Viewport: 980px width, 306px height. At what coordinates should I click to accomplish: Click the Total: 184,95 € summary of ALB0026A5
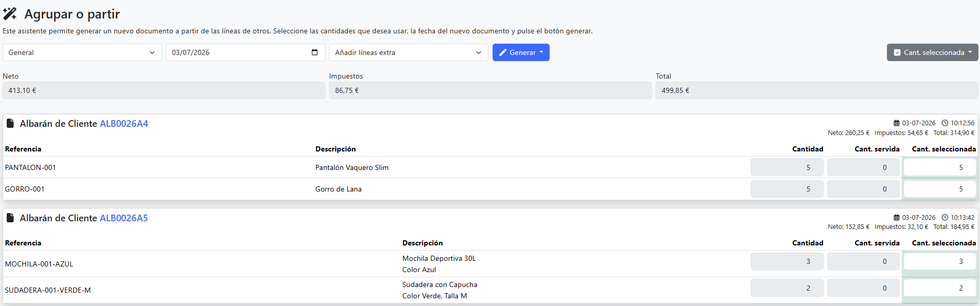[x=954, y=227]
